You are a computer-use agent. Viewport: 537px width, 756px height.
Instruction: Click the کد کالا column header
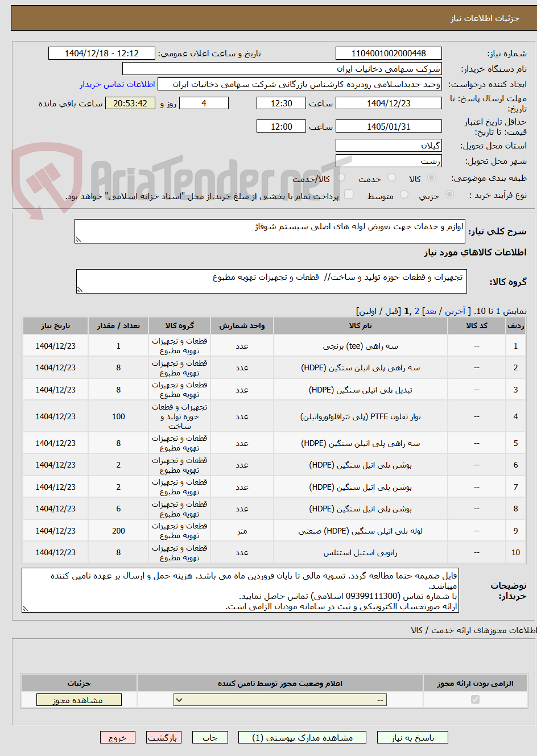(477, 326)
